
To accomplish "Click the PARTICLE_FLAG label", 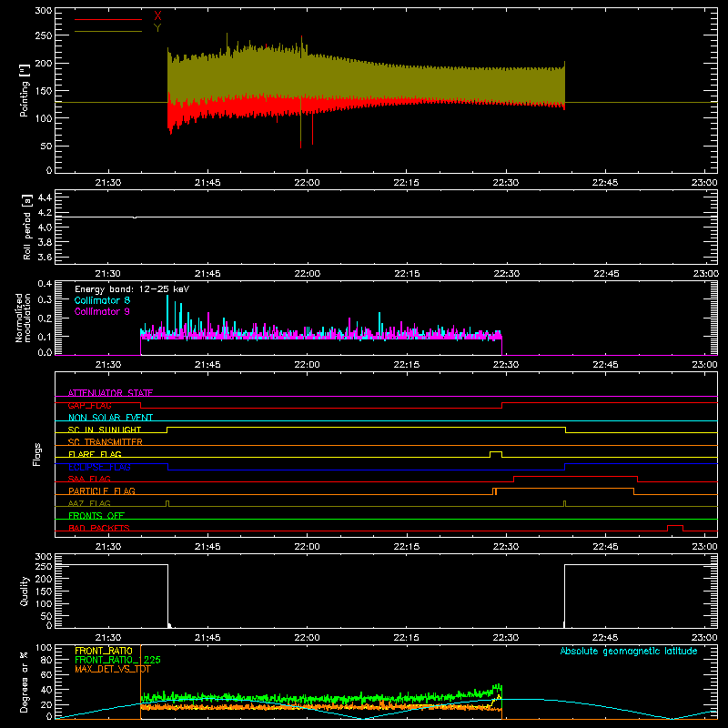I will pyautogui.click(x=102, y=490).
